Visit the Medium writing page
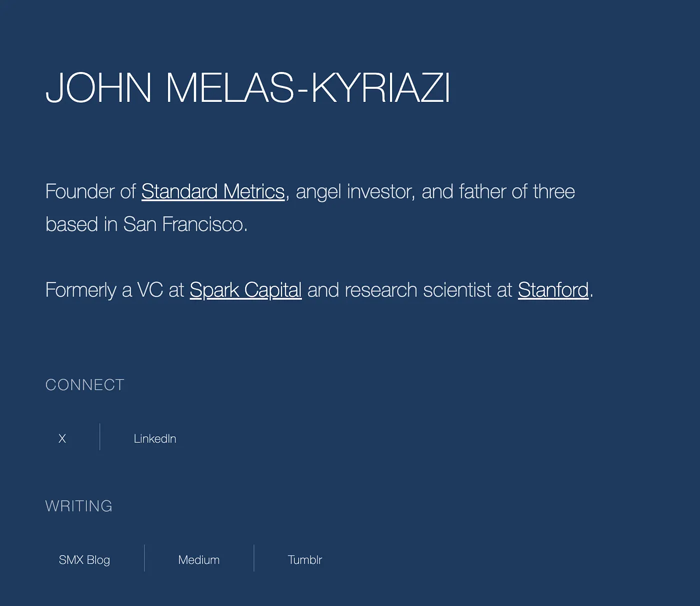The image size is (700, 606). [x=198, y=560]
